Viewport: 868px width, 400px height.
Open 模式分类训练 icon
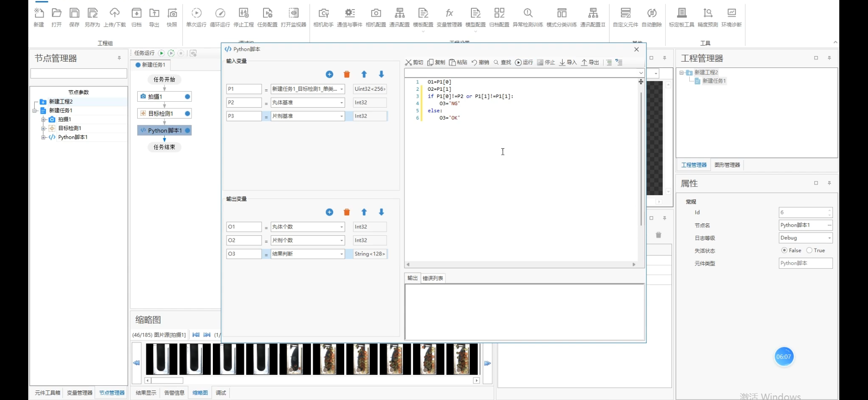click(562, 17)
